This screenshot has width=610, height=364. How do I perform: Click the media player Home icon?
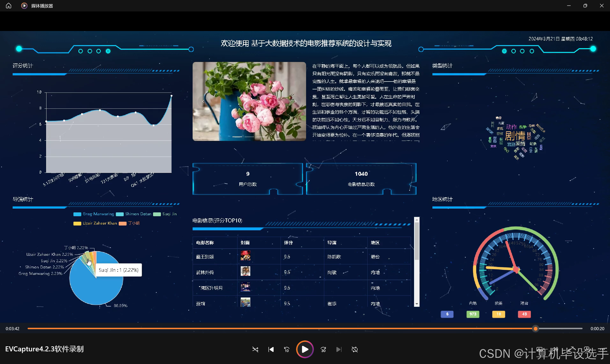click(9, 6)
